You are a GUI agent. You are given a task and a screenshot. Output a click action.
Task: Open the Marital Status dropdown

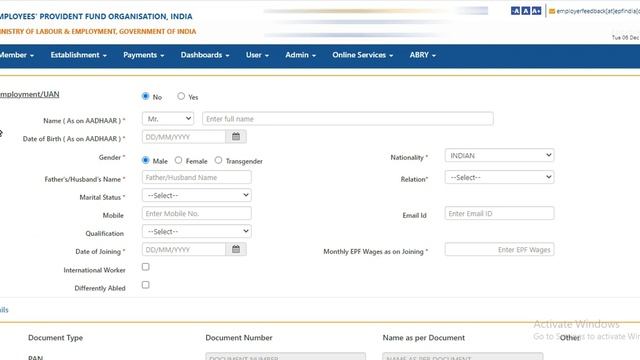[197, 196]
